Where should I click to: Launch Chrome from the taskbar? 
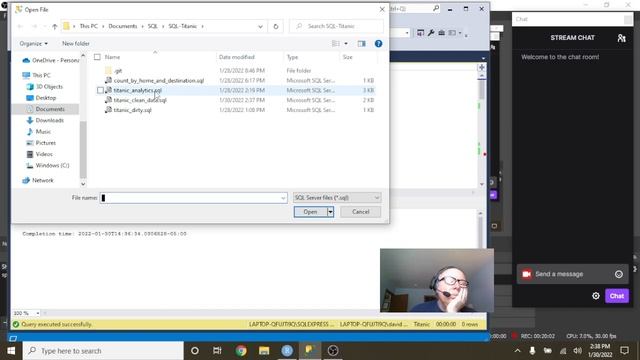(x=241, y=351)
